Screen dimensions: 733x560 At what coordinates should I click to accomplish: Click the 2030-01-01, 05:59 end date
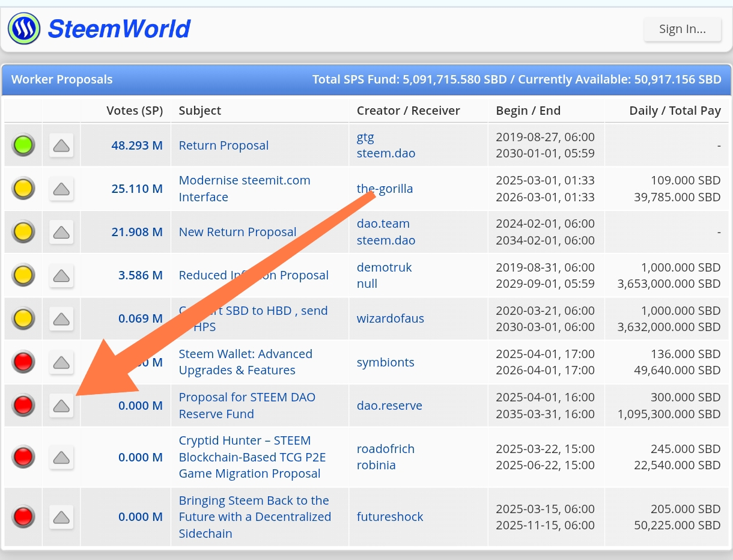click(545, 153)
